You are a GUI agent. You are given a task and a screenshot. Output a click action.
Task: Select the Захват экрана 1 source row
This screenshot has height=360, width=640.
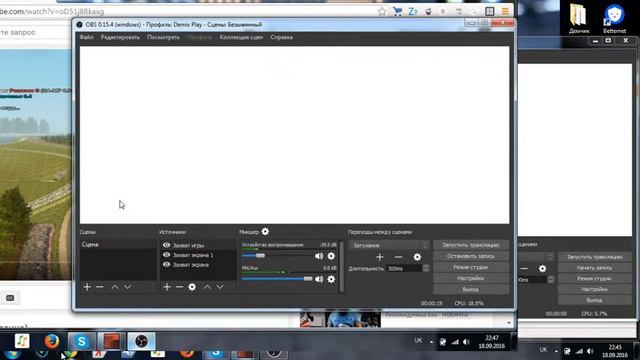click(198, 255)
